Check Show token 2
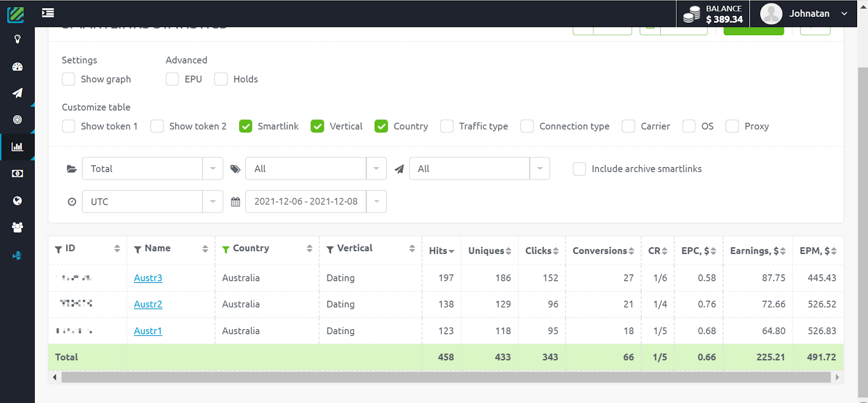Viewport: 868px width, 403px height. (x=157, y=126)
